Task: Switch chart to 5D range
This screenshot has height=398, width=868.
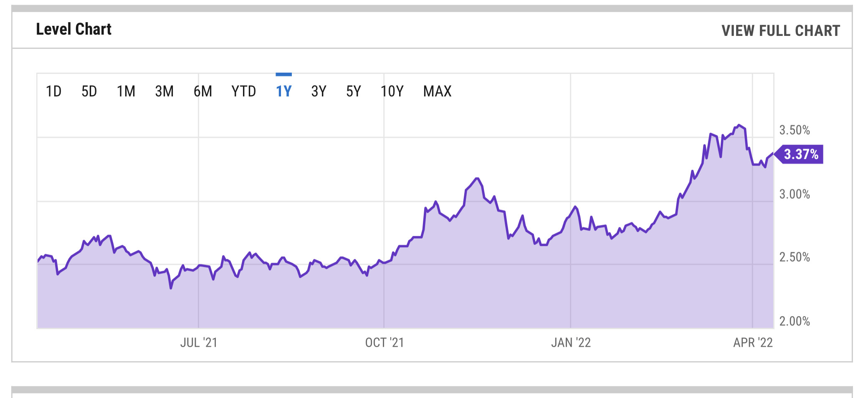Action: coord(89,91)
